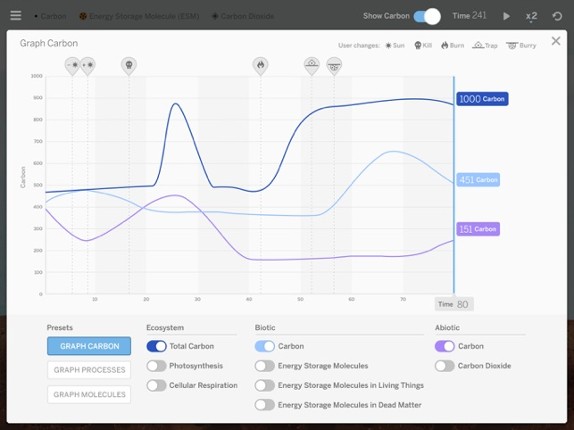Click the Burry icon in legend
Image resolution: width=574 pixels, height=430 pixels.
click(512, 45)
